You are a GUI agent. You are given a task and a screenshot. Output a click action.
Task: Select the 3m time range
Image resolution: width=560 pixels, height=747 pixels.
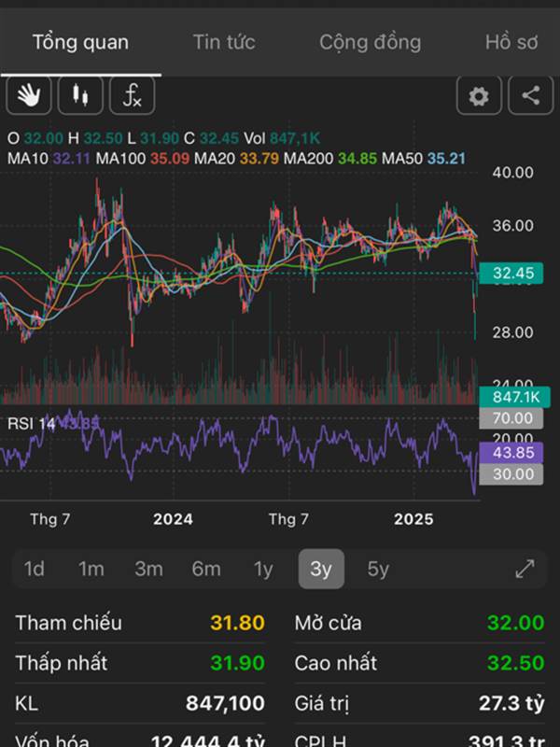[148, 569]
